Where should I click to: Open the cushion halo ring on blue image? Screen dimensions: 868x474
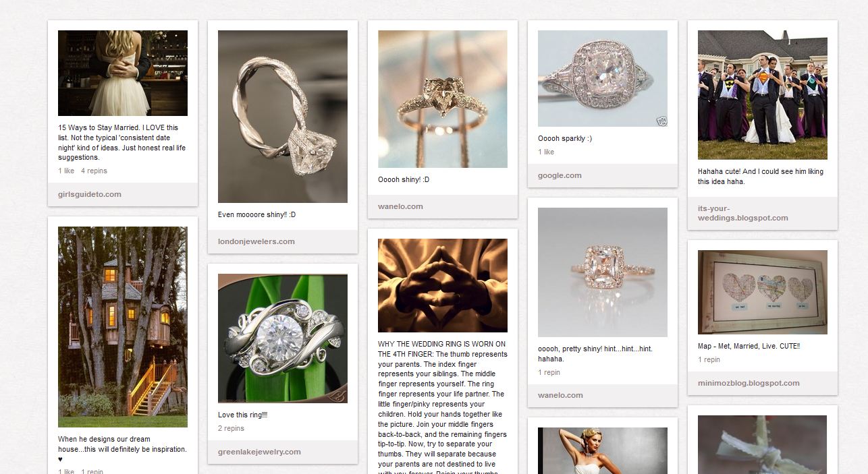603,79
